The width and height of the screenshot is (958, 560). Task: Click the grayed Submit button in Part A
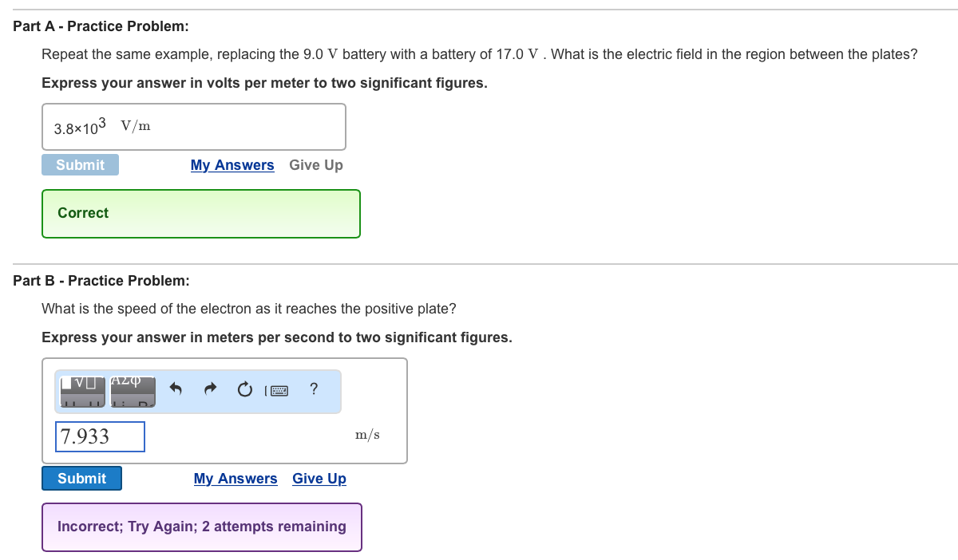(80, 164)
